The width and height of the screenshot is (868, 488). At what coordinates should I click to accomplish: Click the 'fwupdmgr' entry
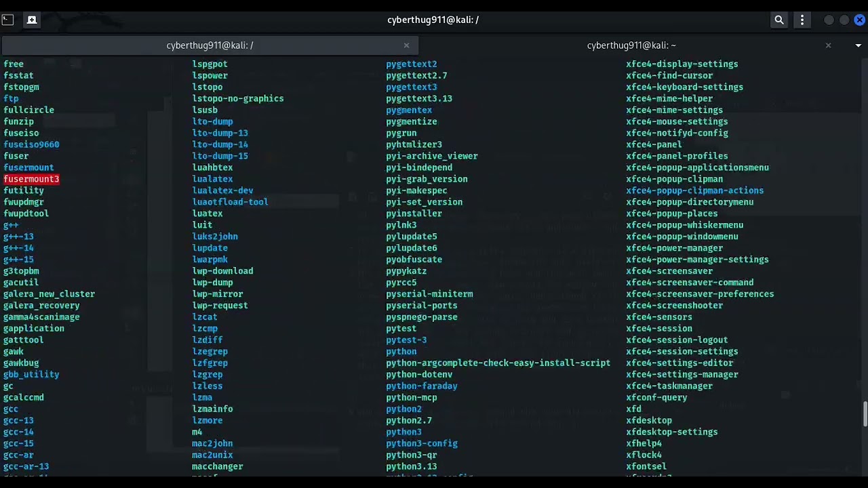(x=24, y=202)
